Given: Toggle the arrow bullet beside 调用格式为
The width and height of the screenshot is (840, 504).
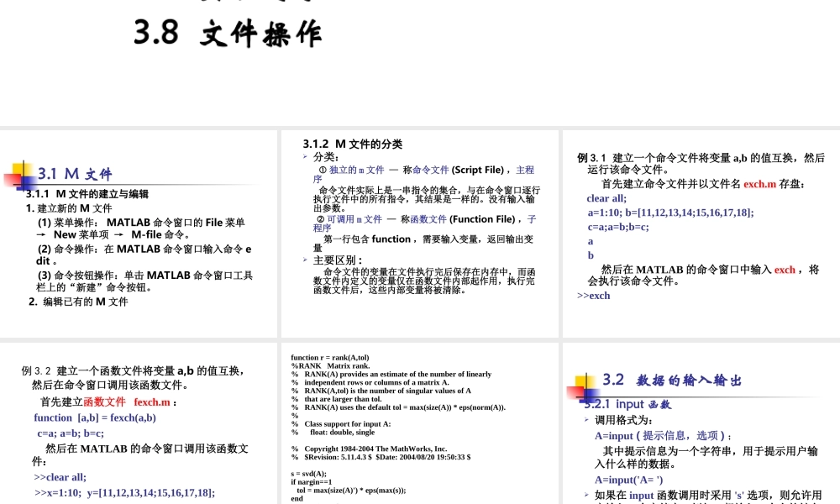Looking at the screenshot, I should [x=585, y=421].
